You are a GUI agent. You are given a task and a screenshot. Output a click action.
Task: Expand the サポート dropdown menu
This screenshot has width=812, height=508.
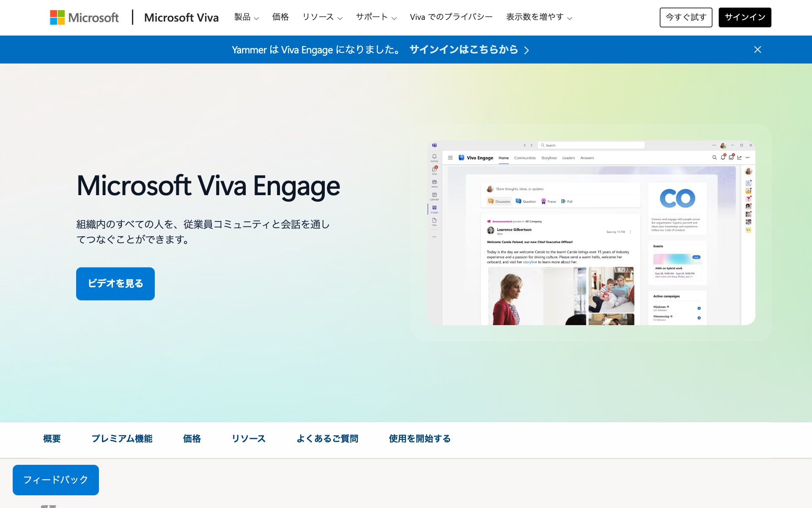click(x=376, y=17)
